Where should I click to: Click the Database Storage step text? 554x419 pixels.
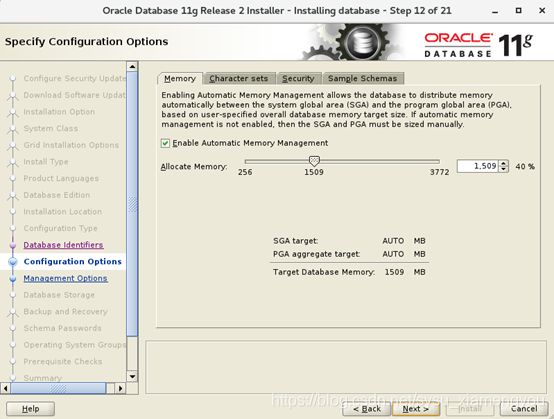click(x=59, y=295)
